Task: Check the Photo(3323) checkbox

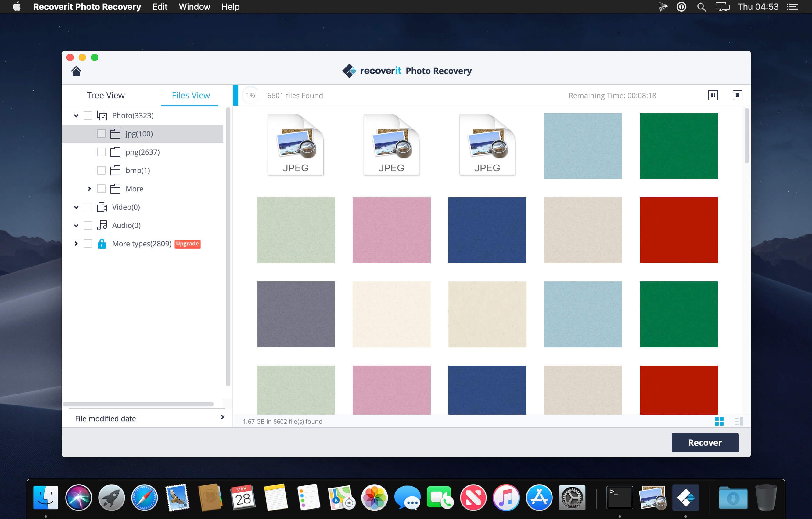Action: pos(88,115)
